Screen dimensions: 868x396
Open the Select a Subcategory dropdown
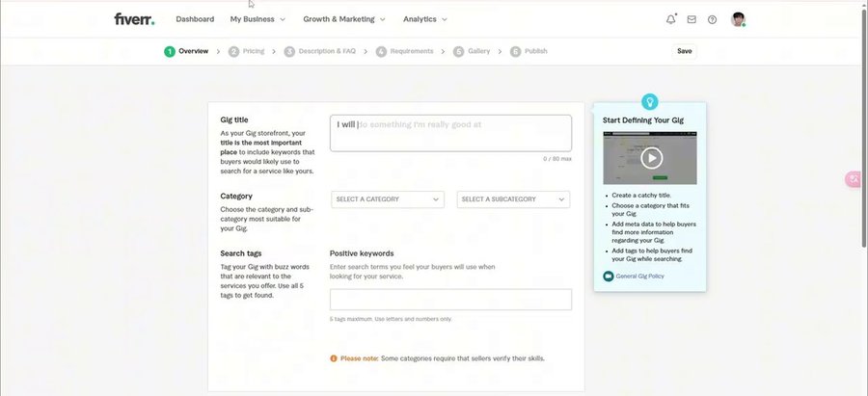click(513, 199)
